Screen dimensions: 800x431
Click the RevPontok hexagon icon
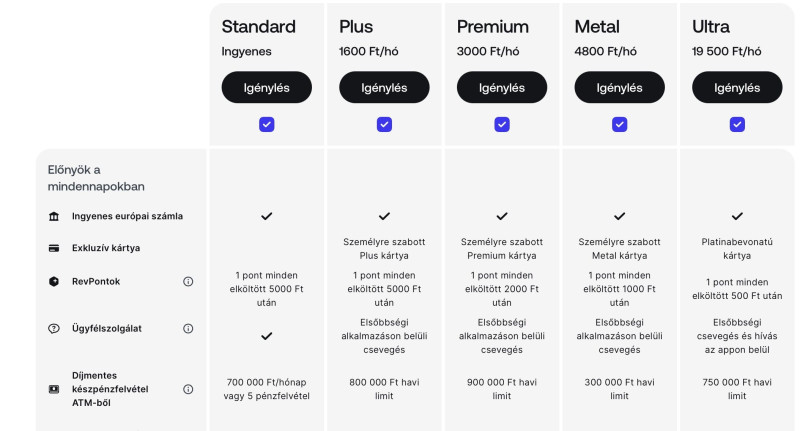point(53,282)
